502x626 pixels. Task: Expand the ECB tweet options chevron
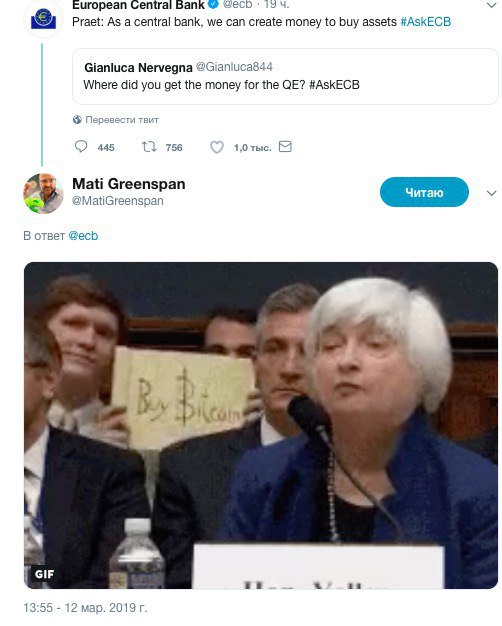491,5
